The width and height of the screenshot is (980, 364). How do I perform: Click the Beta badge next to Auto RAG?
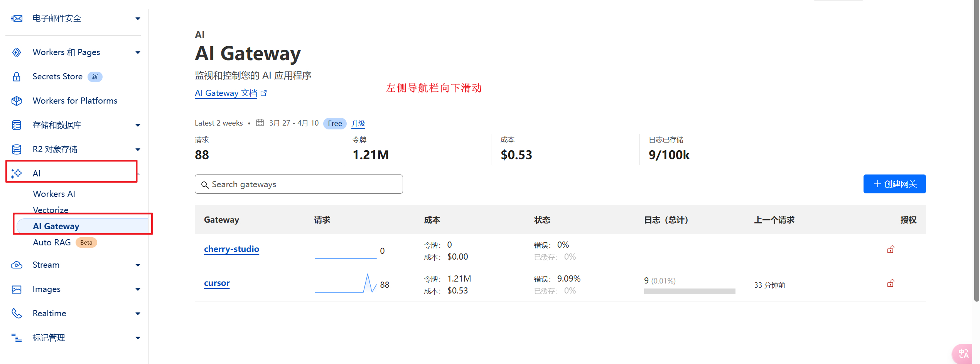coord(86,243)
